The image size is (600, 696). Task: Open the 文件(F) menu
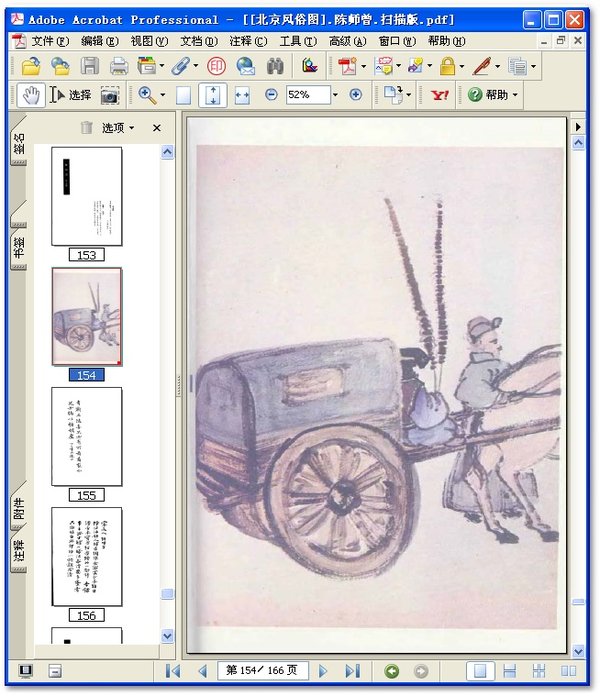[x=50, y=41]
